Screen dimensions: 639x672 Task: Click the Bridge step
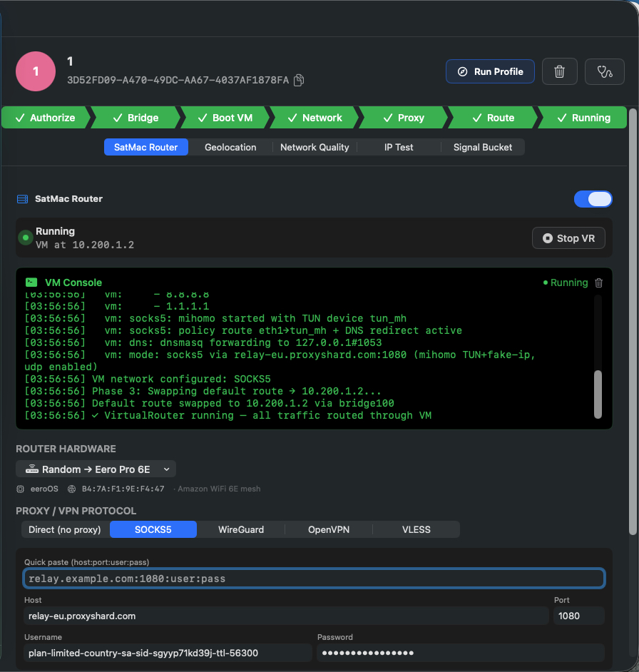click(136, 118)
